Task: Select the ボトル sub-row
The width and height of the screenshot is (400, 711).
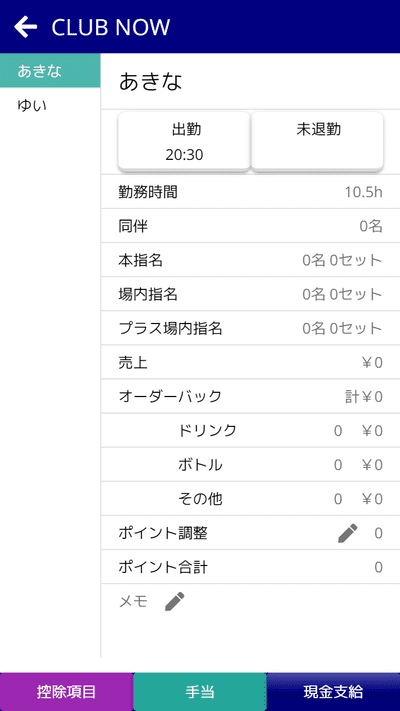Action: (250, 465)
